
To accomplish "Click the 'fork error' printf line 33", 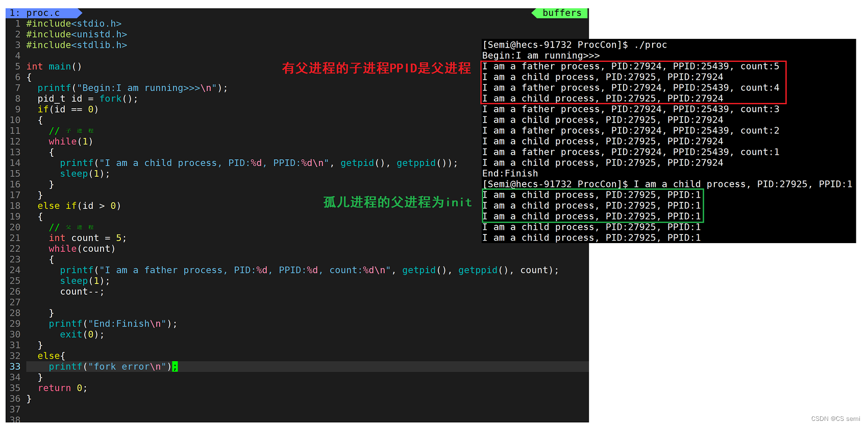I will [x=113, y=367].
